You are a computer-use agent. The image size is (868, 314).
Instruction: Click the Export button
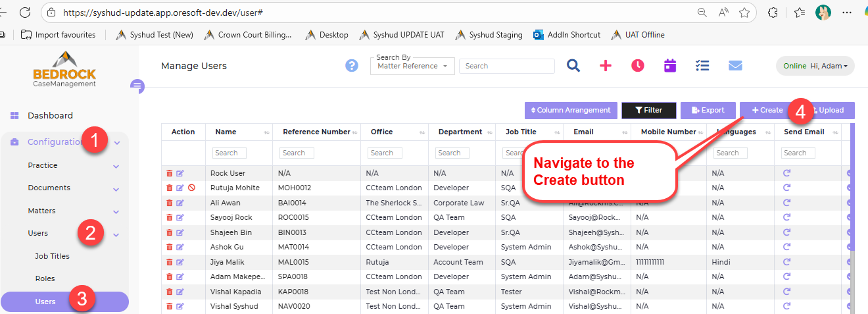[708, 110]
